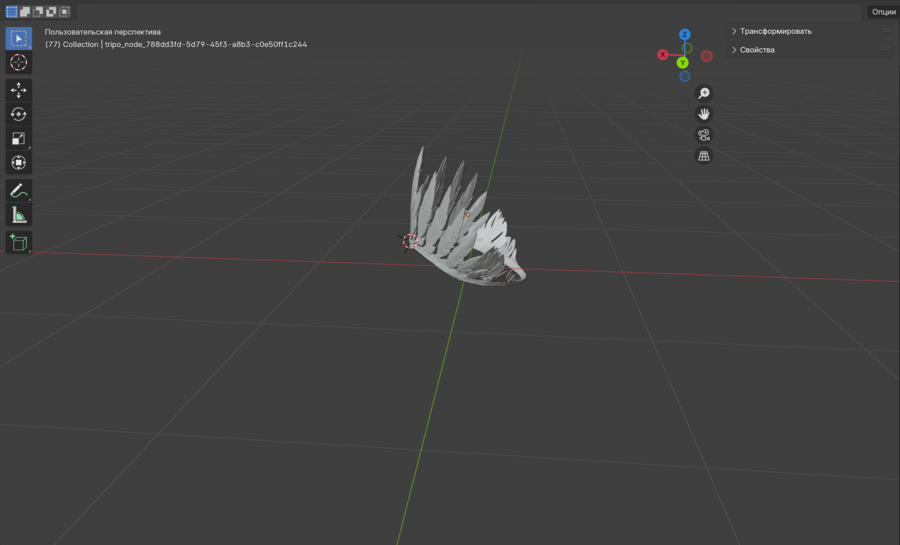Expand the Свойства panel
Viewport: 900px width, 545px height.
[x=756, y=50]
